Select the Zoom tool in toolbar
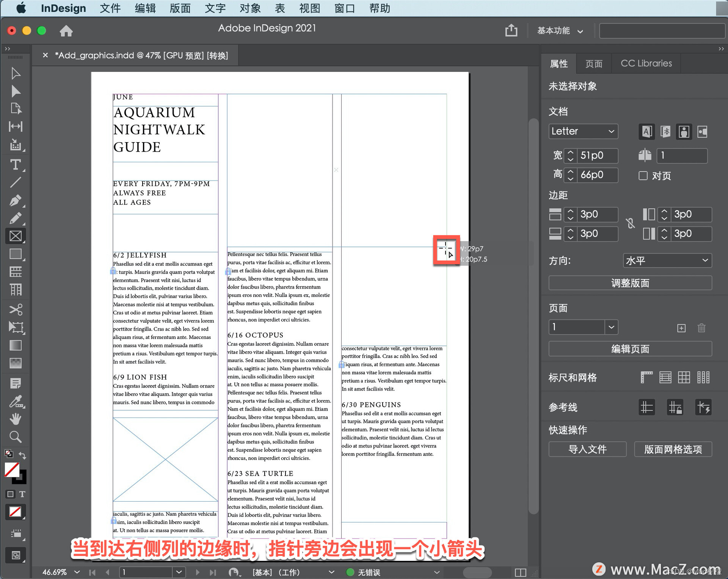Image resolution: width=728 pixels, height=579 pixels. click(x=15, y=437)
